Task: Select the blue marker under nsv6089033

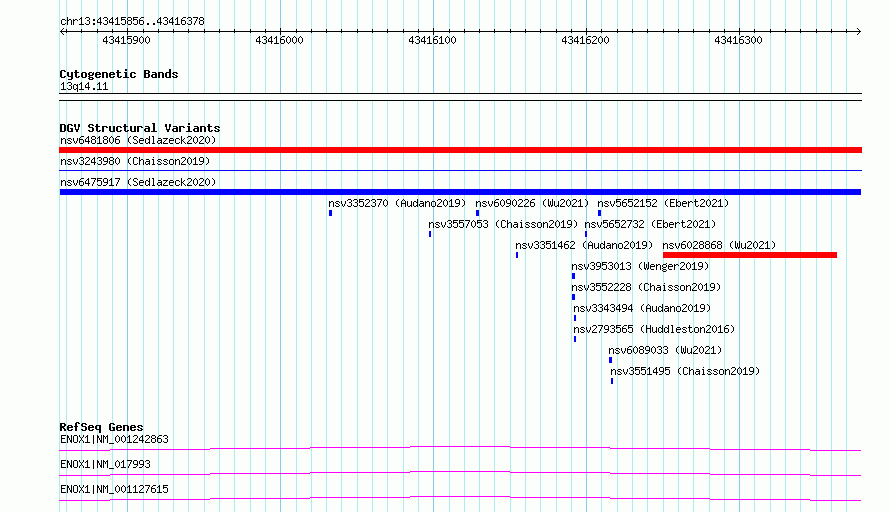Action: point(611,360)
